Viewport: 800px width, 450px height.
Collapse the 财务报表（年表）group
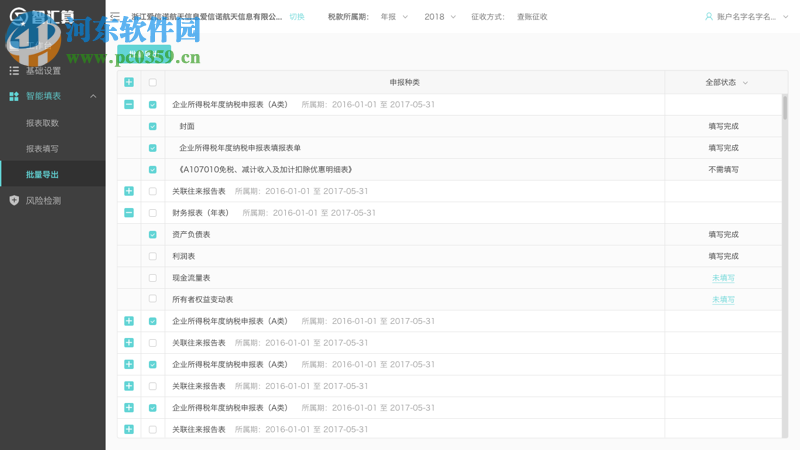(129, 213)
